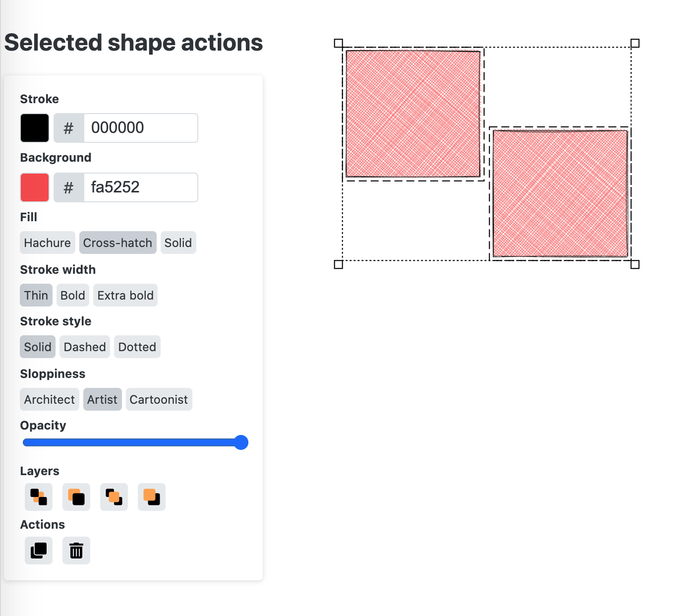Select Cartoonist sloppiness
Viewport: 700px width, 616px height.
[159, 399]
